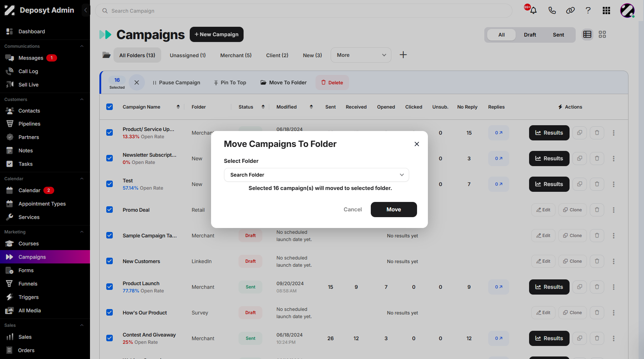Collapse the Customers sidebar section
This screenshot has height=359, width=644.
[x=82, y=100]
